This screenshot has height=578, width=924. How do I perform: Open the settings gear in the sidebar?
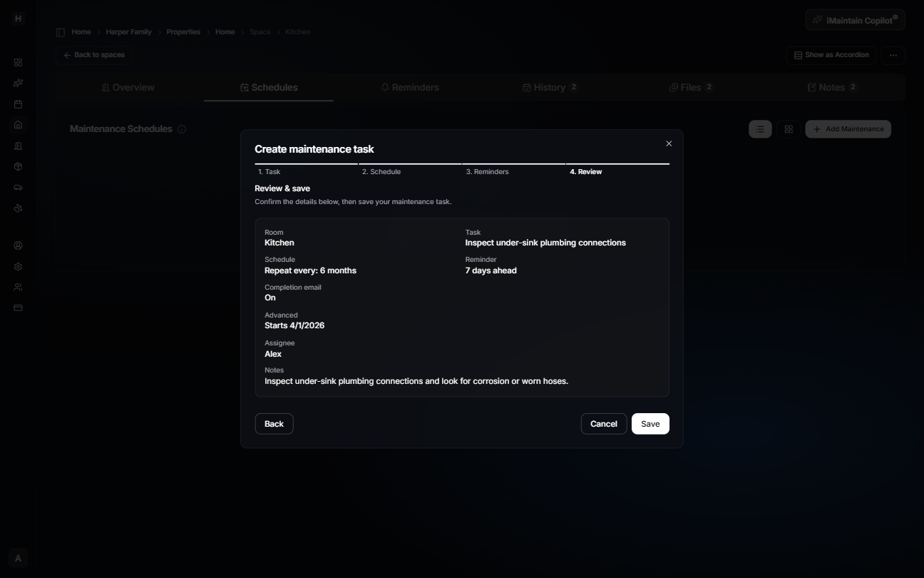click(18, 265)
